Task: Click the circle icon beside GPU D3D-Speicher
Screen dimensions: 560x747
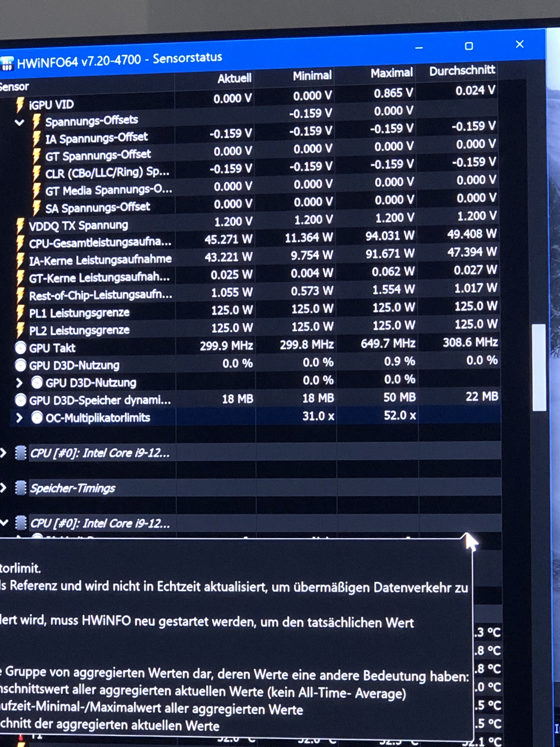Action: point(21,400)
